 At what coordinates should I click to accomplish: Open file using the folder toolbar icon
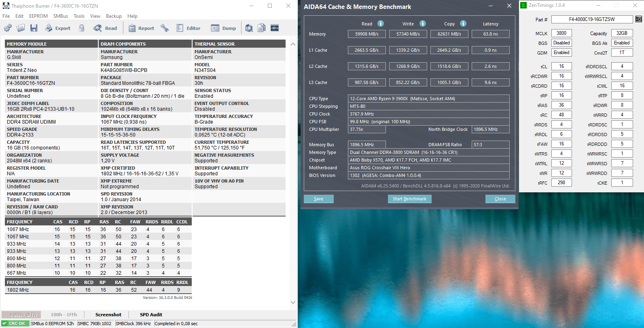pyautogui.click(x=21, y=28)
